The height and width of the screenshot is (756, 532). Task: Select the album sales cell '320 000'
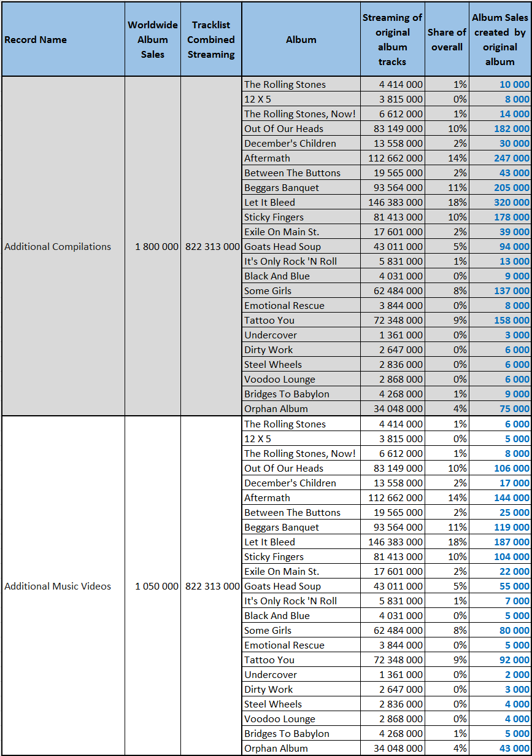(500, 202)
